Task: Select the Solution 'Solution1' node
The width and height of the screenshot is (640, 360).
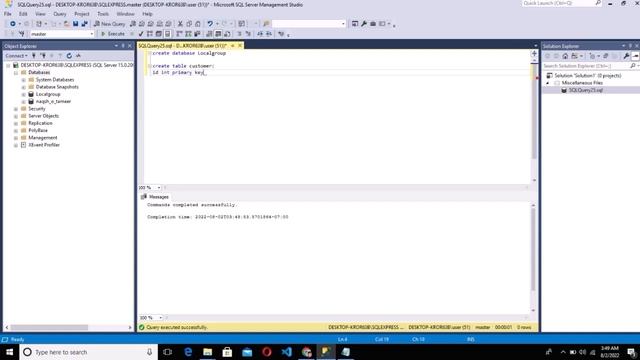Action: (x=588, y=76)
